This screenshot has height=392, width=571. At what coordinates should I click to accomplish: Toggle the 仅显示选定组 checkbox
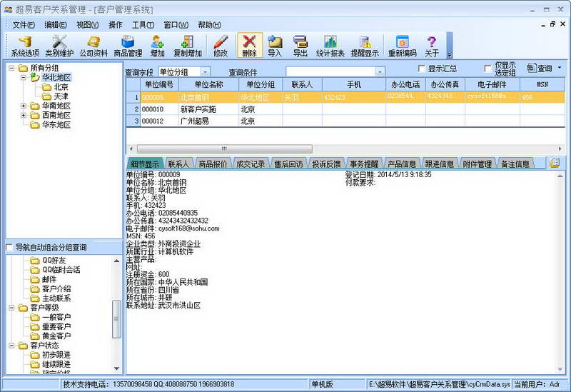coord(488,69)
